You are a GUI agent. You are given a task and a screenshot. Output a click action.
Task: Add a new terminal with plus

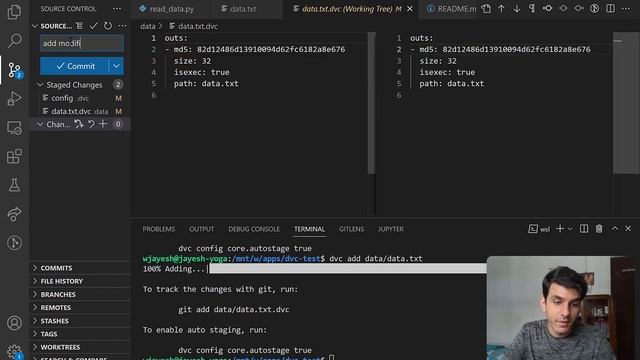560,229
